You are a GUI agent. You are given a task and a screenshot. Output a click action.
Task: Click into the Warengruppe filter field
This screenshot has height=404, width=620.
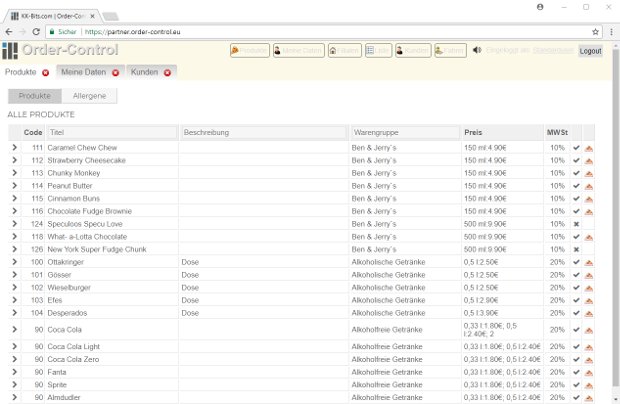[405, 132]
